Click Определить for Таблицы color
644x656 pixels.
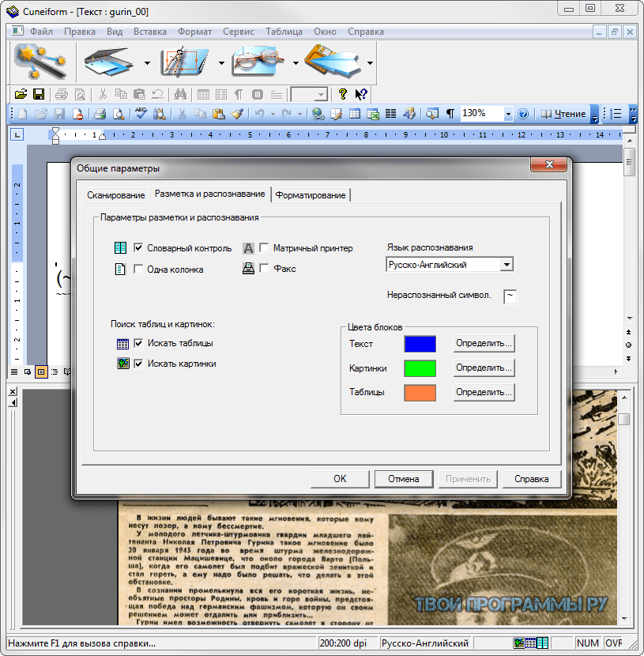[x=484, y=393]
